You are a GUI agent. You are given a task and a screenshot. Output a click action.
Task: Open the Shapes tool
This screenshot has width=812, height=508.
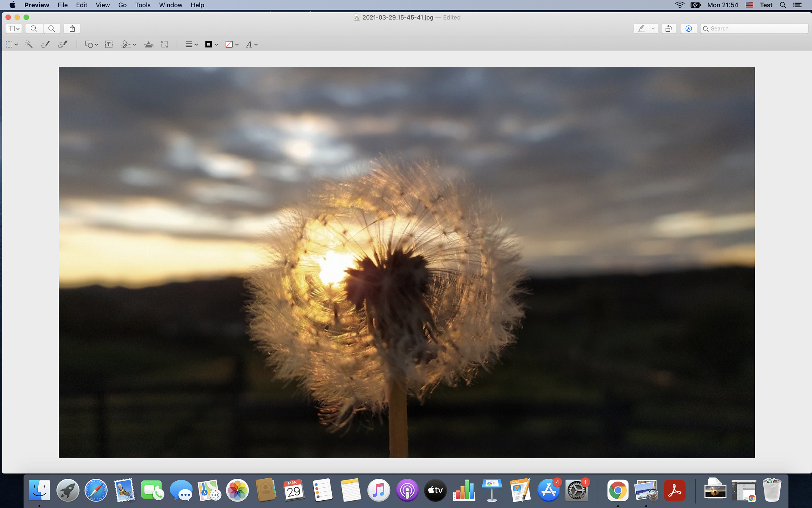[89, 44]
